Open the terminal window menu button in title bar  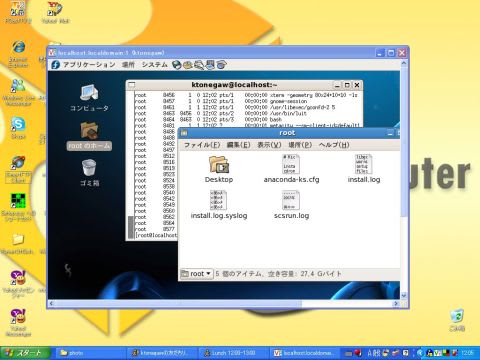tap(132, 85)
